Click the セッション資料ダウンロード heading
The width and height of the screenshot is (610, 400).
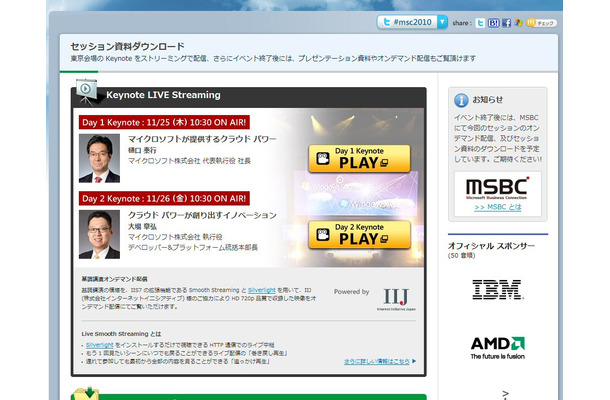[127, 46]
